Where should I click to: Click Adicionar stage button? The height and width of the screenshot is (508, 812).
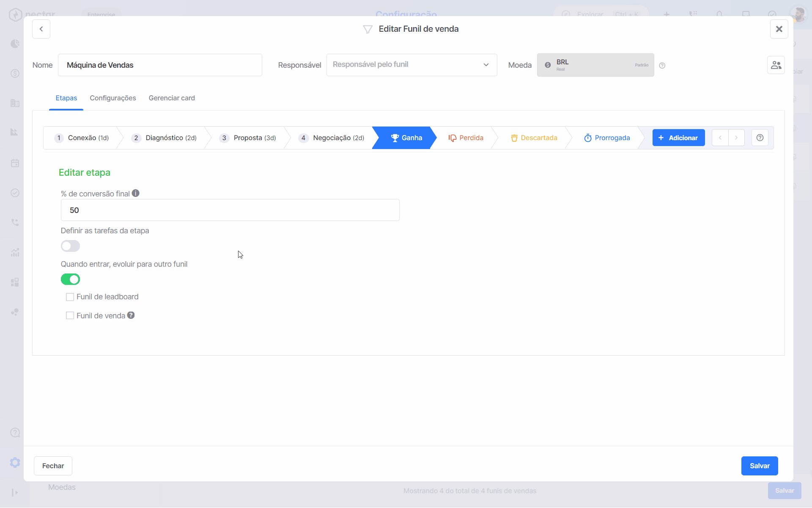click(x=678, y=138)
